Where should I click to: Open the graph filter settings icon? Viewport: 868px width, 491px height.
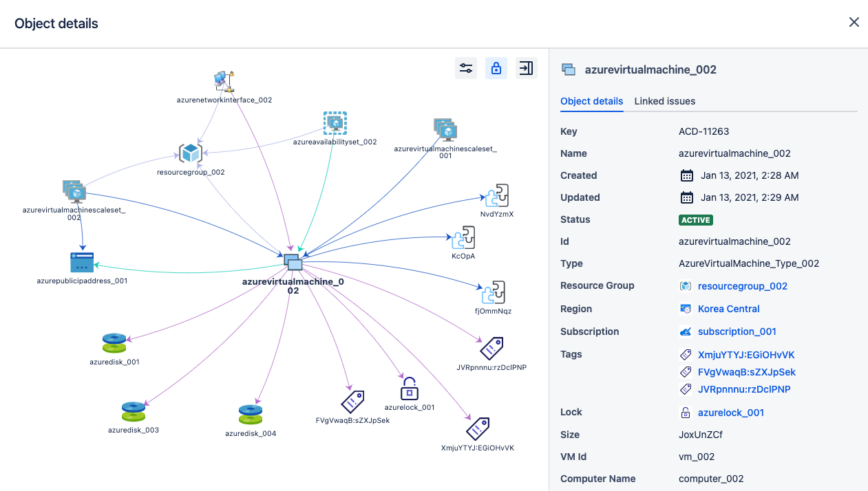point(466,68)
